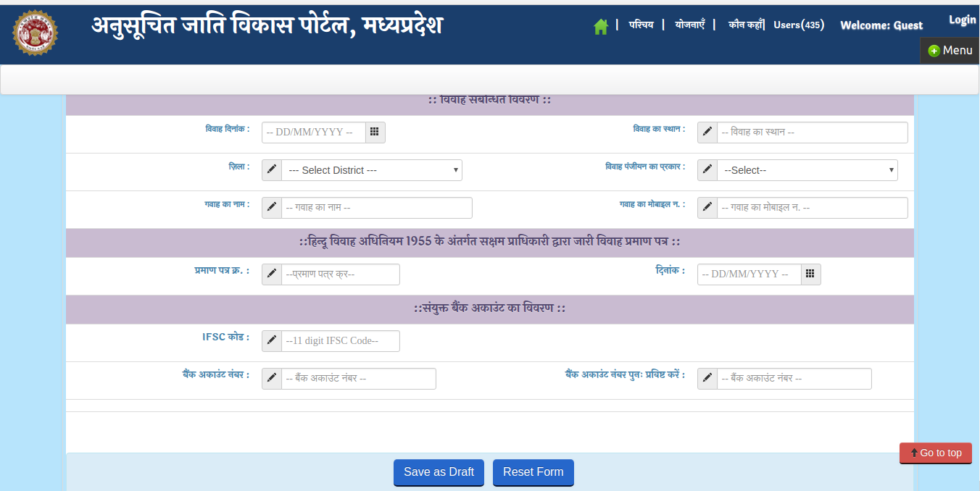Click the Login link

tap(962, 20)
